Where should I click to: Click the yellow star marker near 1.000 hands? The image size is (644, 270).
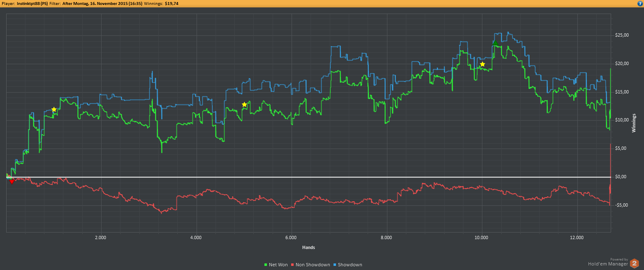point(54,109)
